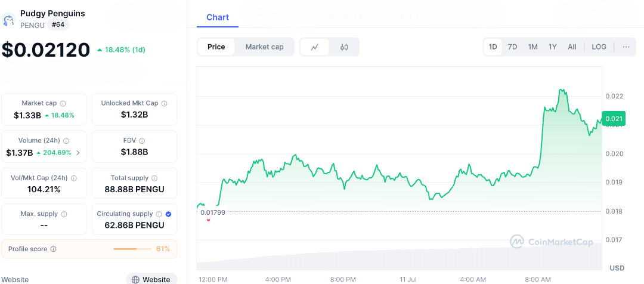Click FDV info icon

pos(143,141)
